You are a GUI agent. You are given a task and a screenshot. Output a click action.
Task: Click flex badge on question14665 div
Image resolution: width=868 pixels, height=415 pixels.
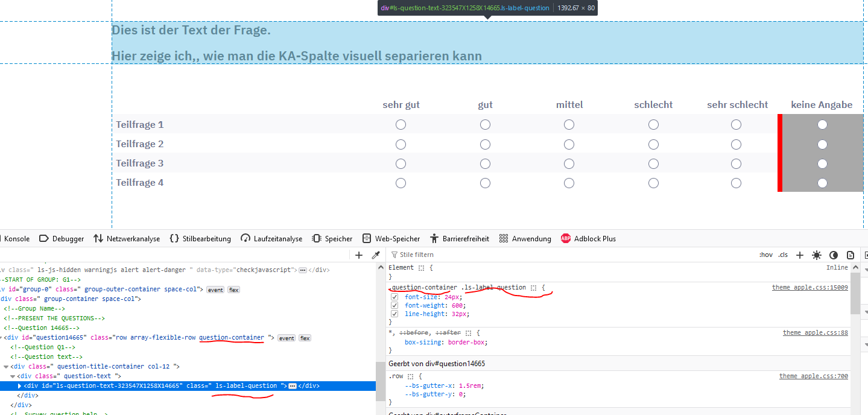pos(305,338)
